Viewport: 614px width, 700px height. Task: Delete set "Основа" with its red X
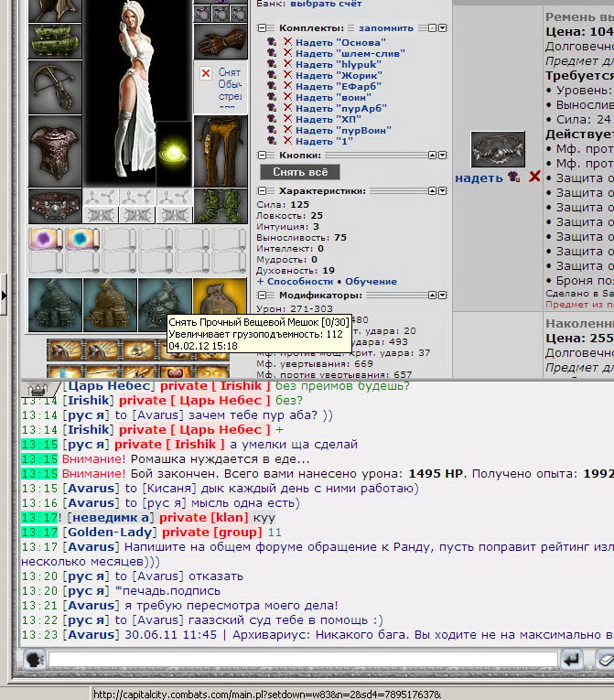pos(287,42)
